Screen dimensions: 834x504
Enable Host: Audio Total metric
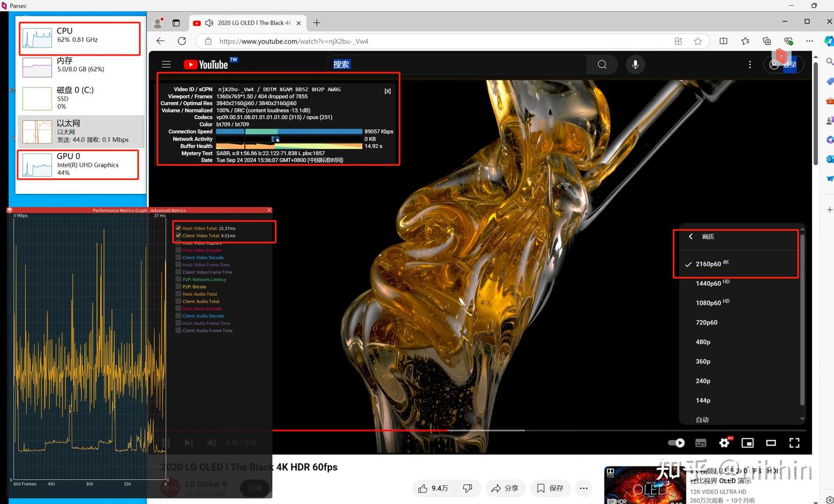178,294
